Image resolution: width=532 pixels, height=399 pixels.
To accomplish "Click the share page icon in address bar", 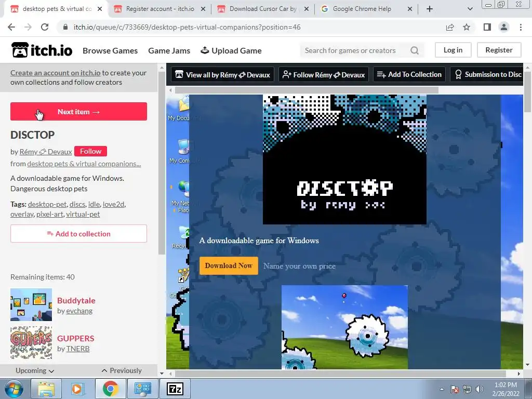I will (x=450, y=27).
